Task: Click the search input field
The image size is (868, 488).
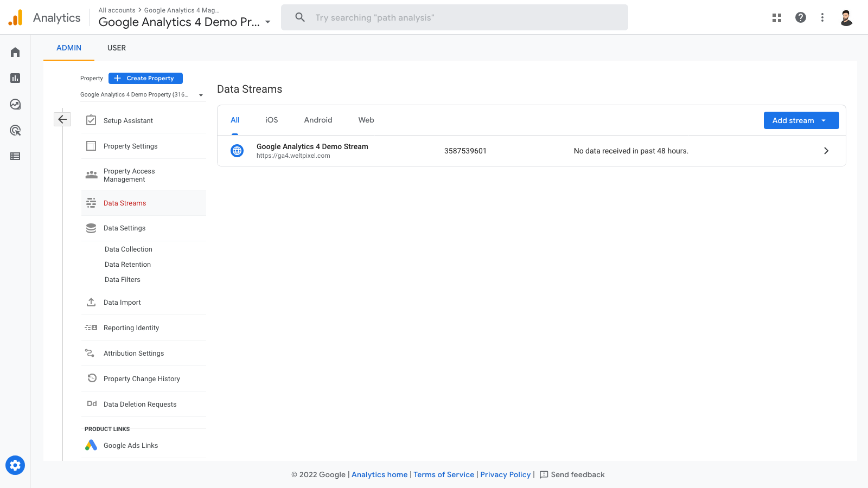Action: coord(455,17)
